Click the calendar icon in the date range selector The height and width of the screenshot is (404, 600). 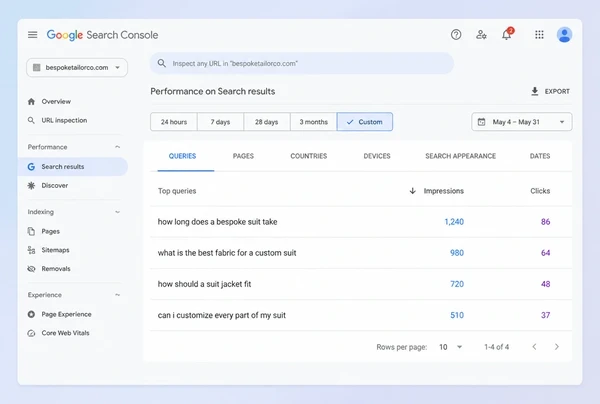click(x=481, y=122)
